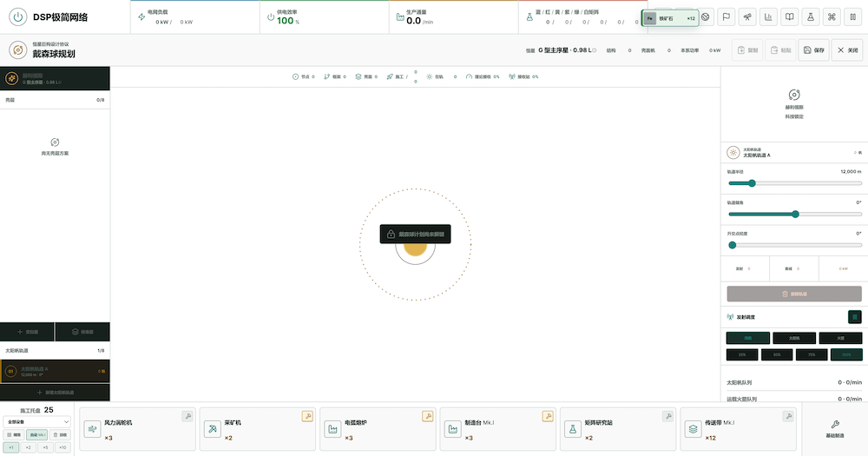Screen dimensions: 868x456
Task: Click the pause icon in top toolbar
Action: click(852, 17)
